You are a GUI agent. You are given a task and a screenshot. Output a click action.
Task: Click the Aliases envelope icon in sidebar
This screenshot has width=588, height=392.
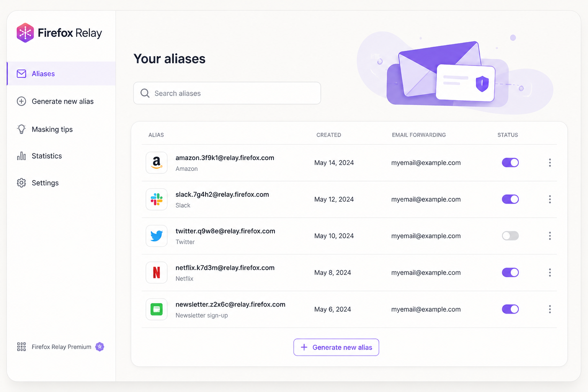tap(21, 73)
